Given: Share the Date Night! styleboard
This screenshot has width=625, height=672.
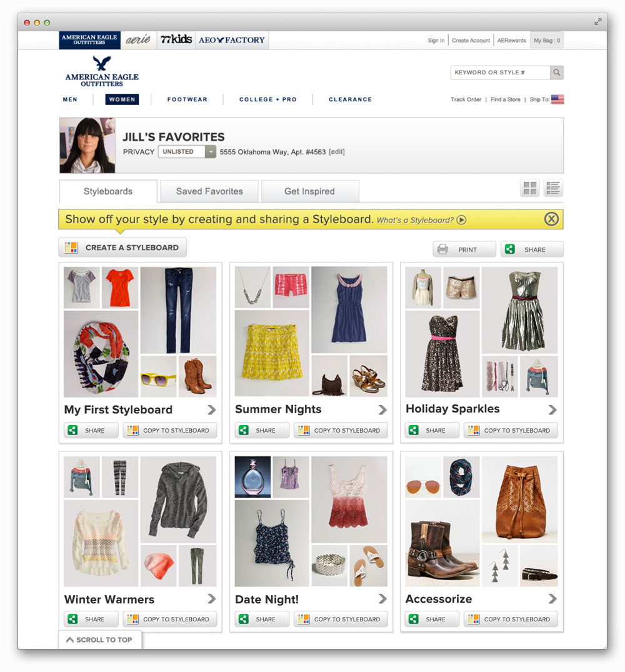Looking at the screenshot, I should [262, 619].
